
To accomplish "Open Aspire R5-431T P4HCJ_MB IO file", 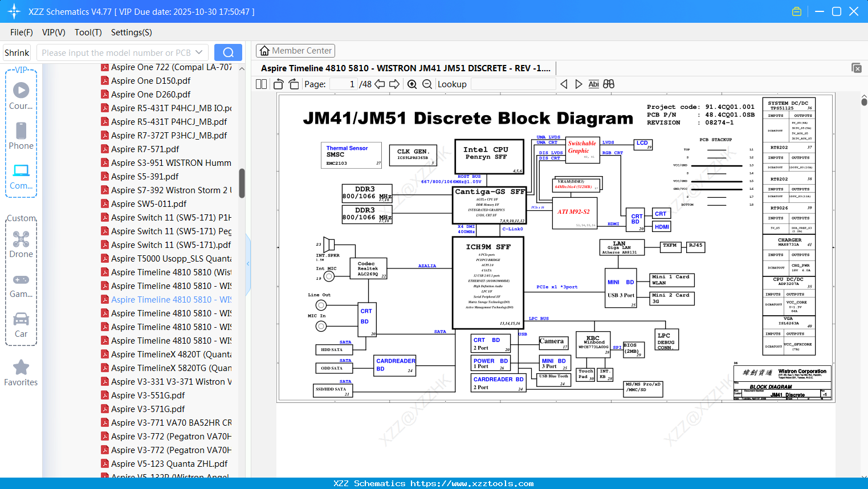I will click(172, 108).
